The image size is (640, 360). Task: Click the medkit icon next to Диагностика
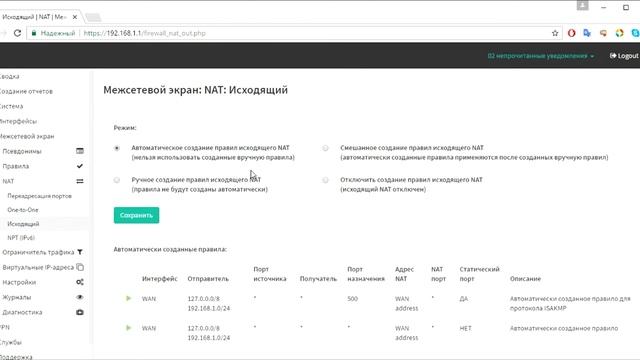click(x=80, y=312)
